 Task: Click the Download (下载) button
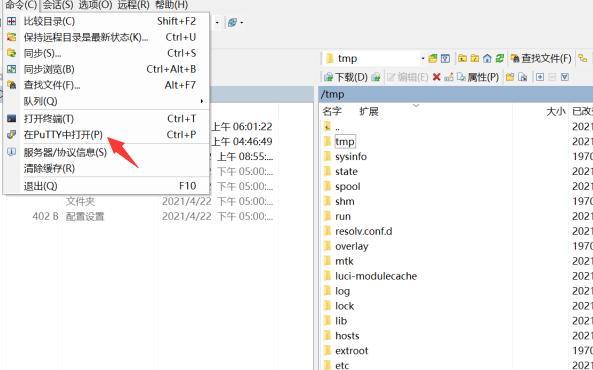(346, 77)
